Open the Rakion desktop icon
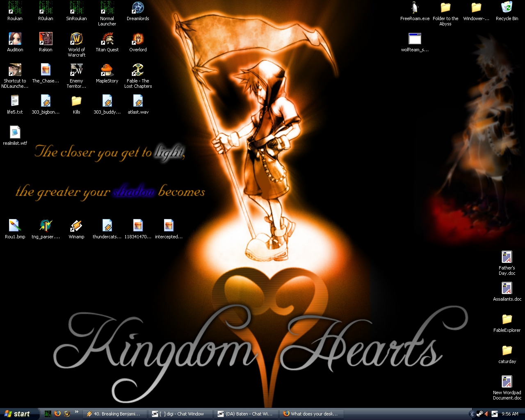 [x=46, y=42]
